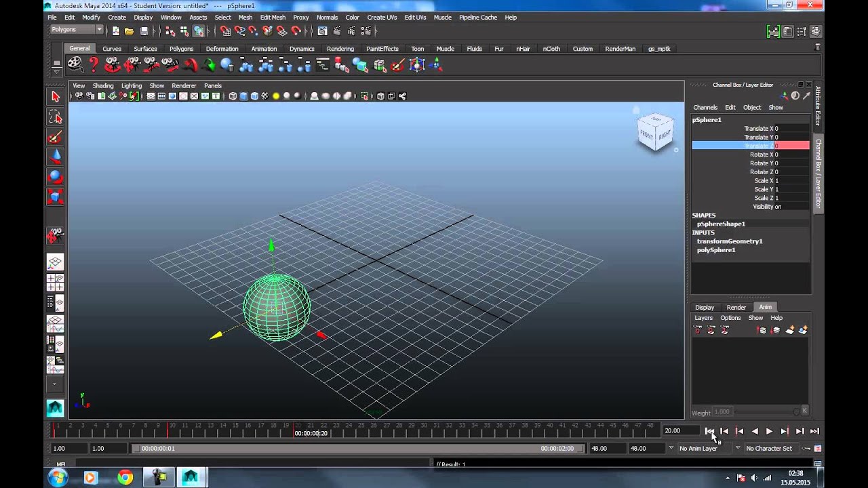The image size is (868, 488).
Task: Open the Pipeline Cache menu
Action: (478, 18)
